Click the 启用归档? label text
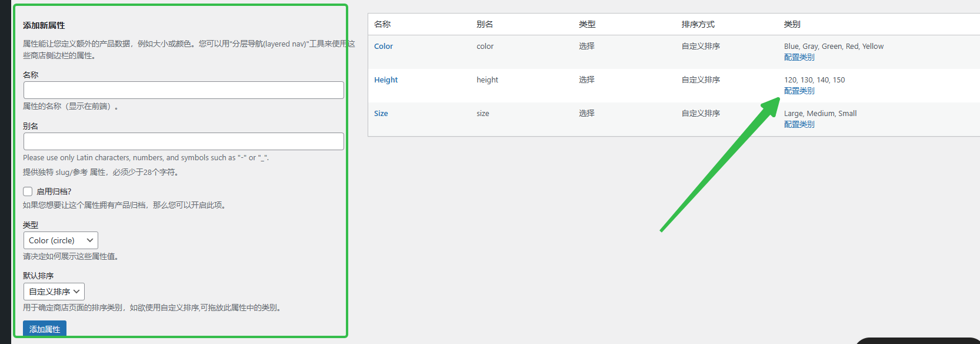Viewport: 980px width, 344px height. pos(54,191)
